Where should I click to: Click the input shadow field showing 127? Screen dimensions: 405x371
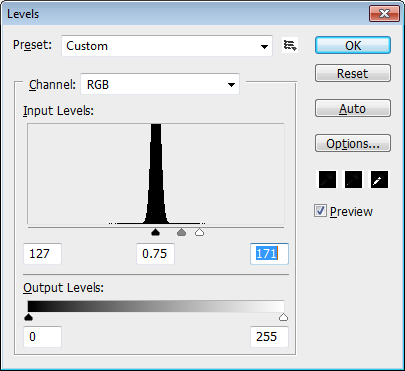click(x=42, y=254)
